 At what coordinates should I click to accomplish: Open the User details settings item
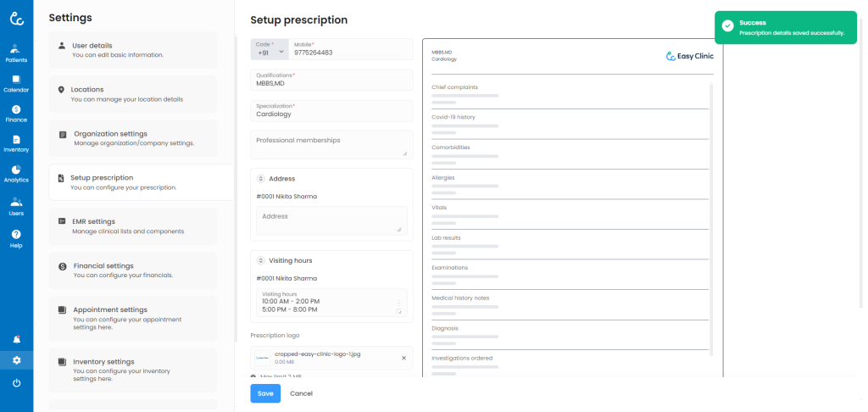click(141, 50)
